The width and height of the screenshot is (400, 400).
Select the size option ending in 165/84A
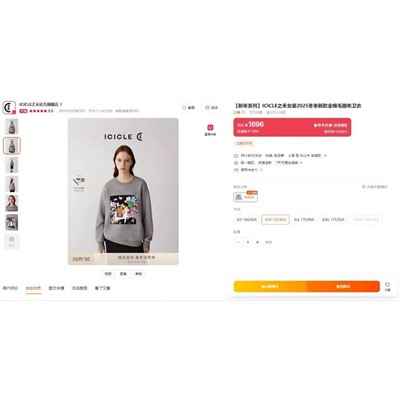click(275, 220)
